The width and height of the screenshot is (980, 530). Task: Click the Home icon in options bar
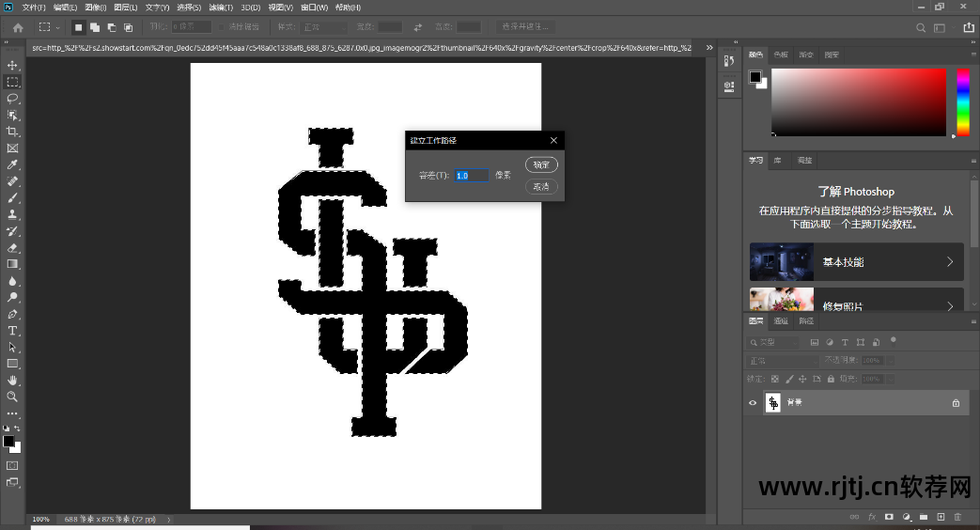click(x=18, y=27)
